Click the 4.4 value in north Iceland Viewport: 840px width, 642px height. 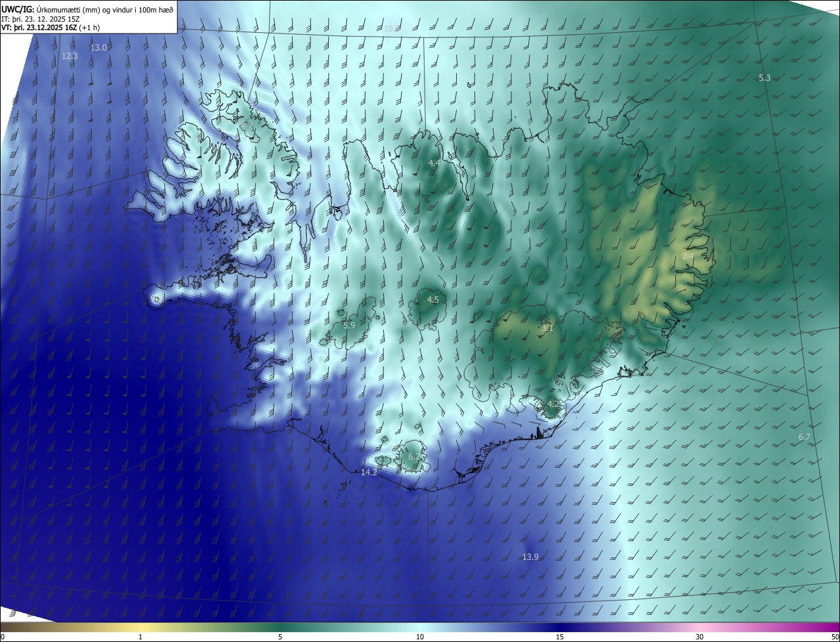pyautogui.click(x=434, y=162)
